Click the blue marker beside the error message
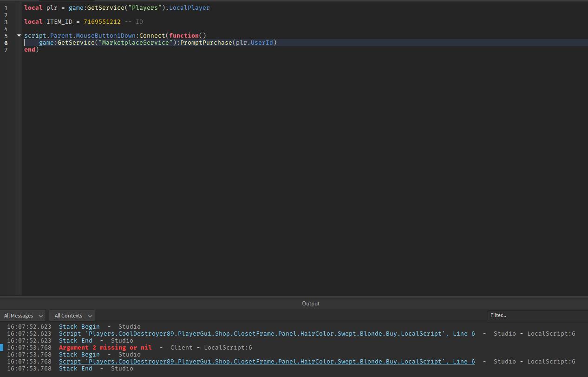 2,347
